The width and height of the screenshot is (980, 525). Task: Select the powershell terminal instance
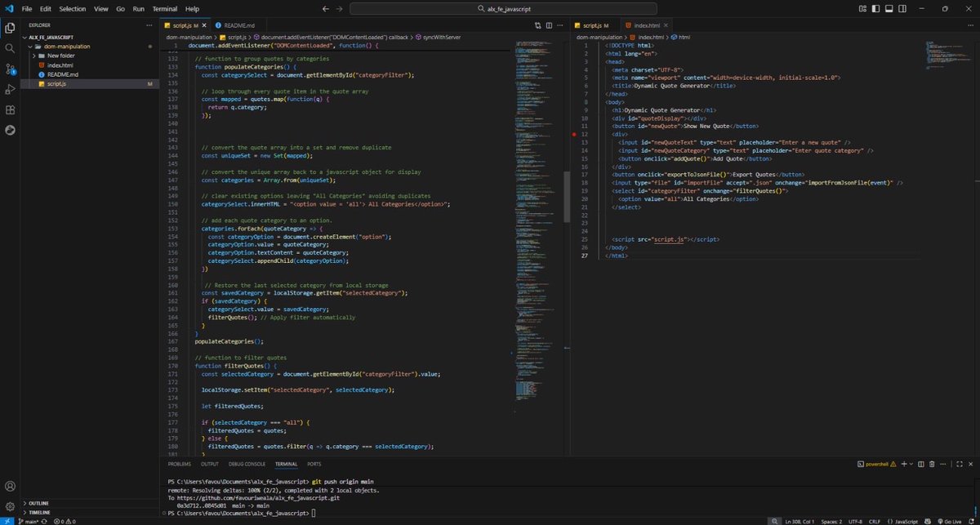(876, 464)
